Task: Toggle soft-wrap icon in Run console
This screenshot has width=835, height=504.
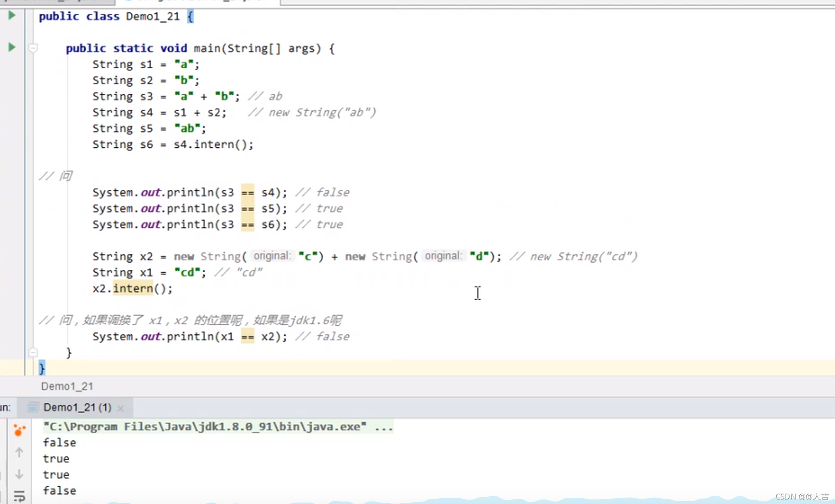Action: pos(19,496)
